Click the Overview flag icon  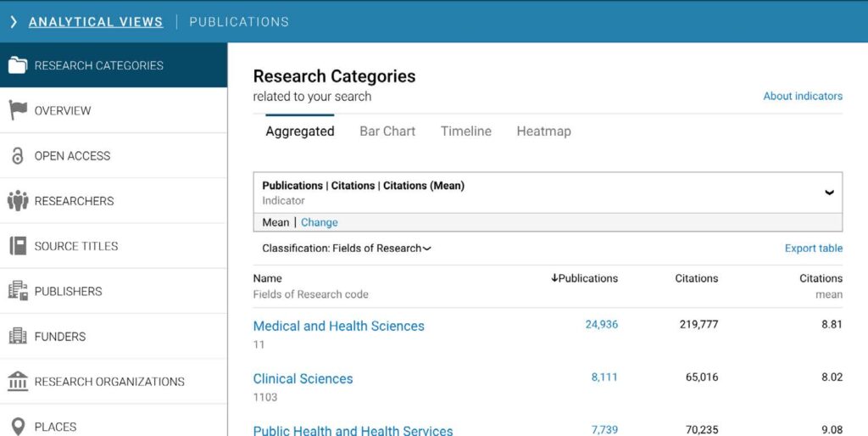(x=17, y=110)
